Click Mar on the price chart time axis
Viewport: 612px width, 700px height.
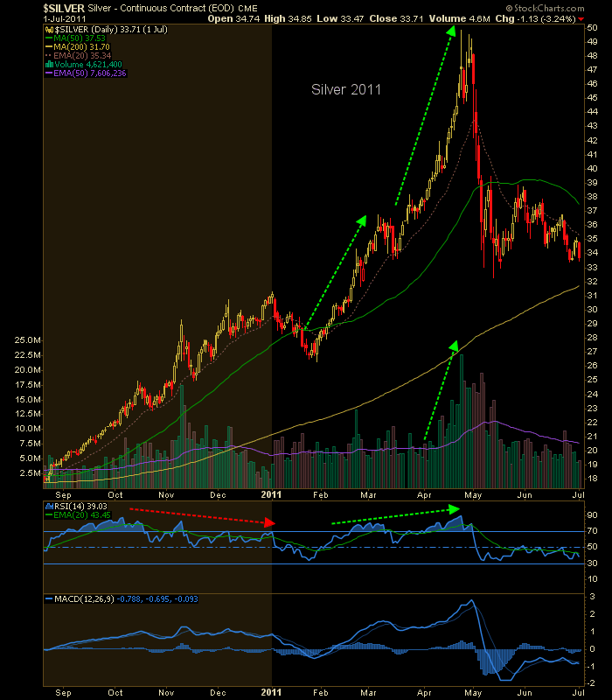point(368,494)
